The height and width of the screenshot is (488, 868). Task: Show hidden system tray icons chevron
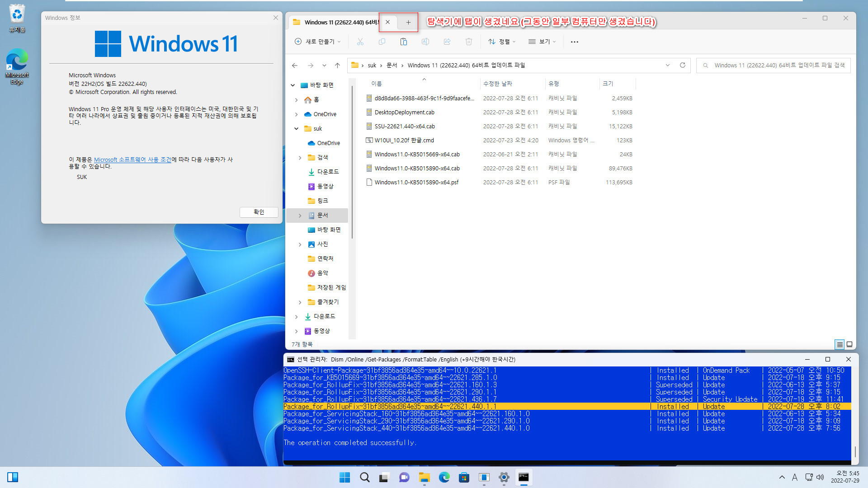(x=782, y=477)
